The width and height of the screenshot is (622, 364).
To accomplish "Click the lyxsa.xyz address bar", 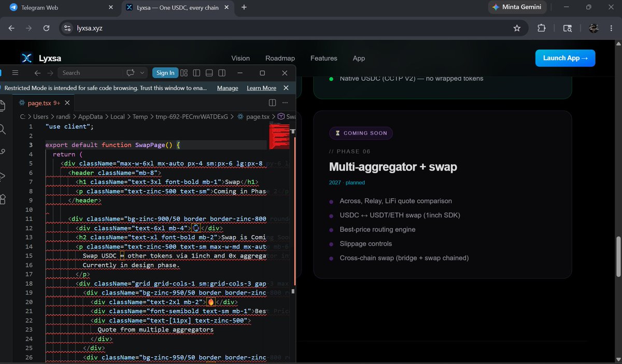I will tap(293, 28).
